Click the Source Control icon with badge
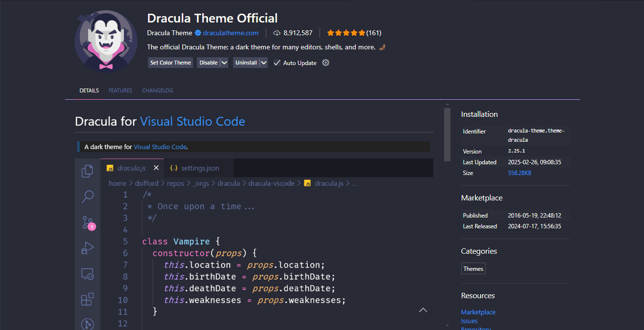The width and height of the screenshot is (644, 330). coord(88,222)
